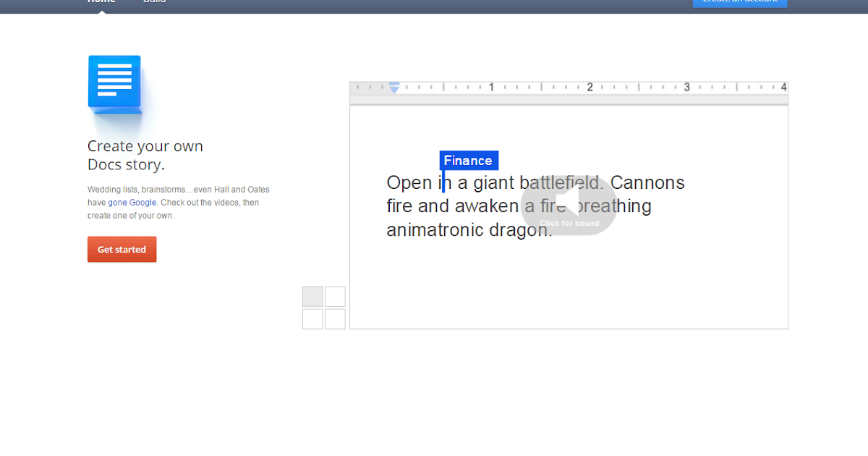Click the 'Create your own Docs story' heading
The width and height of the screenshot is (868, 456).
(145, 155)
